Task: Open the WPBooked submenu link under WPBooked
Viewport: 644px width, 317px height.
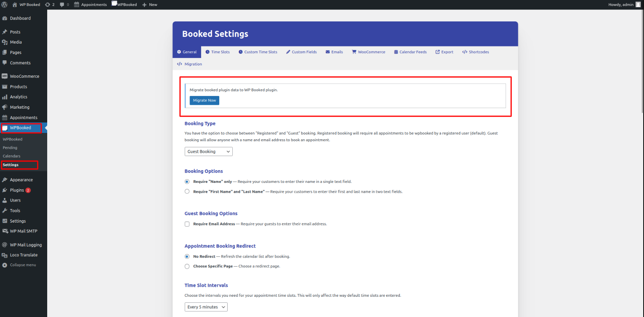Action: (13, 139)
